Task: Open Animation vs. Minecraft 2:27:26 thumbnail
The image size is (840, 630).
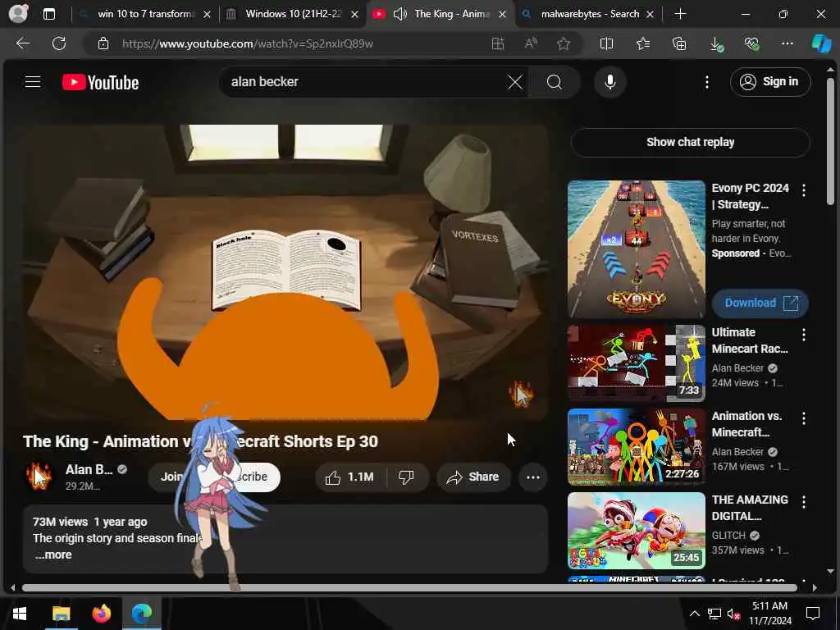Action: click(637, 447)
